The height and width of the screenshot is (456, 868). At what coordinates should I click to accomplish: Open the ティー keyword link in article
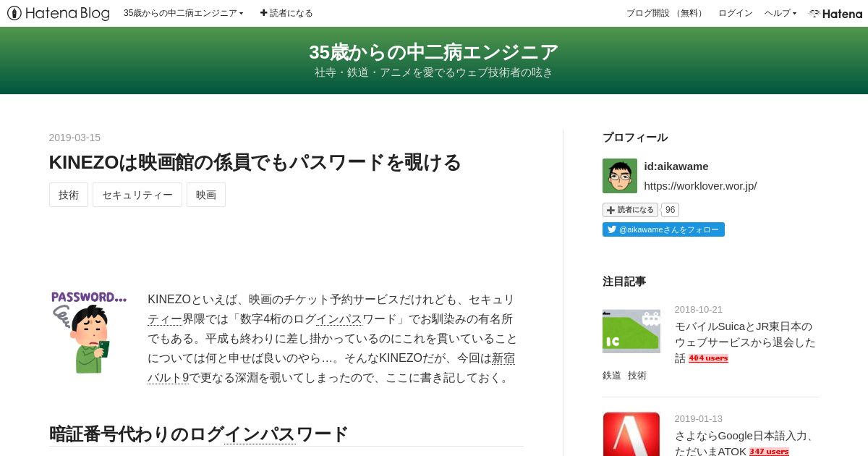(x=165, y=318)
